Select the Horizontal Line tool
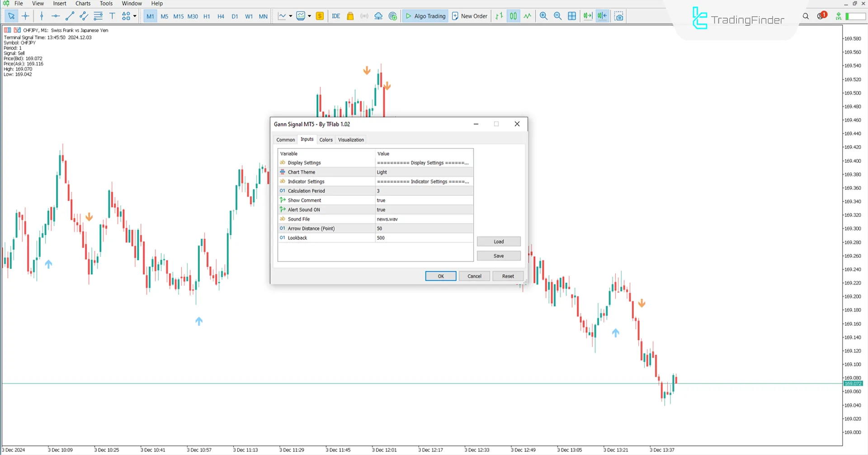The image size is (868, 455). point(55,16)
